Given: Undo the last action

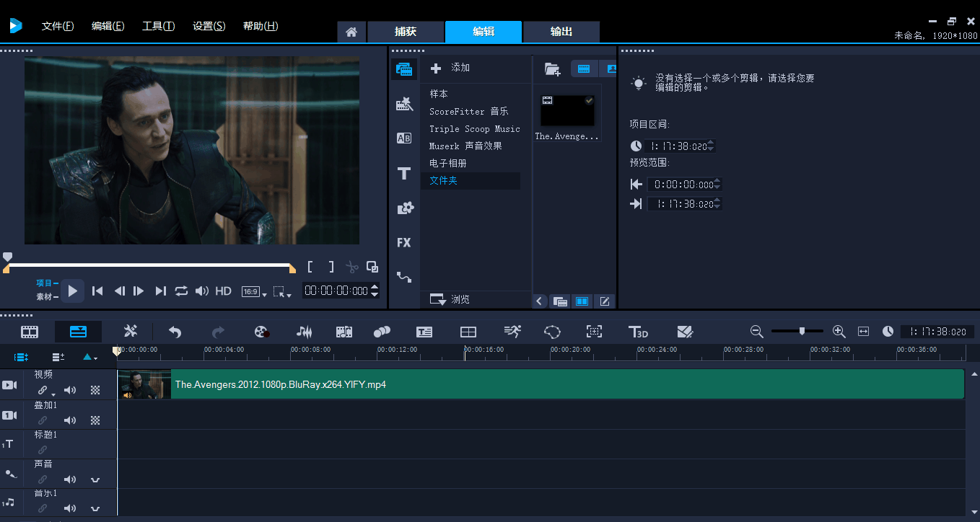Looking at the screenshot, I should [x=175, y=332].
